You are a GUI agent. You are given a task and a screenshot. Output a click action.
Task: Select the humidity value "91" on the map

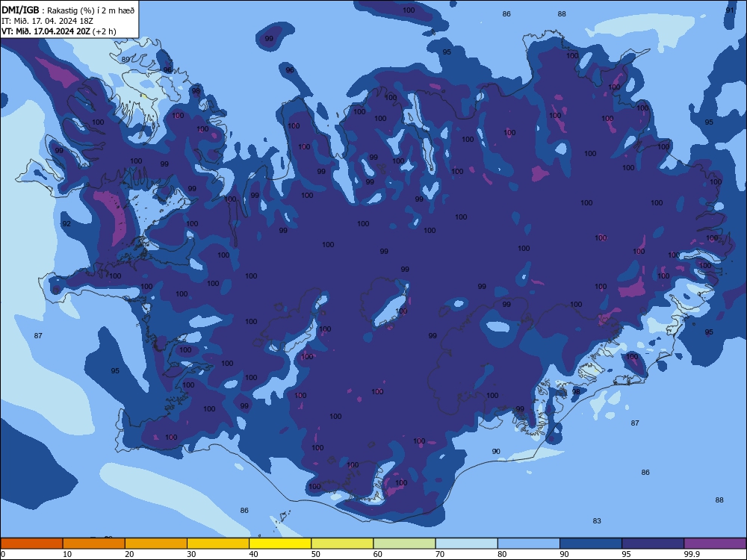(730, 10)
